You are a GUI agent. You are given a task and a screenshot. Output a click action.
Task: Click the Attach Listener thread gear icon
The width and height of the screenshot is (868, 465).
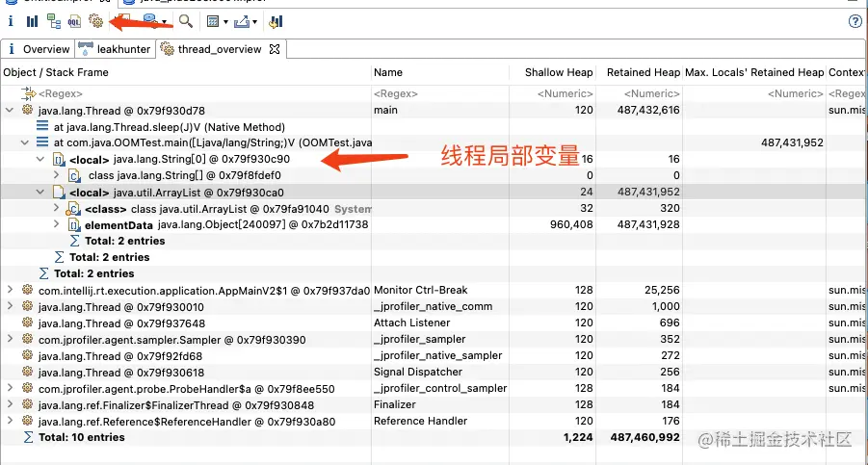pos(27,323)
